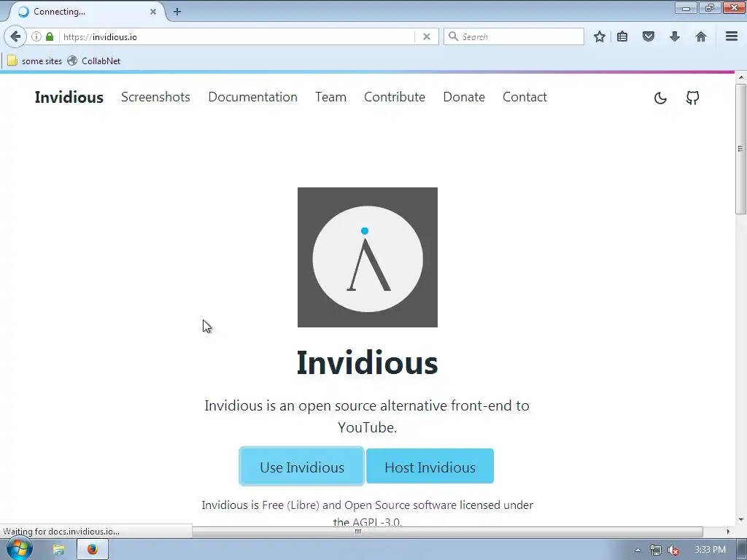Open a new tab with plus button
This screenshot has width=747, height=560.
(177, 12)
